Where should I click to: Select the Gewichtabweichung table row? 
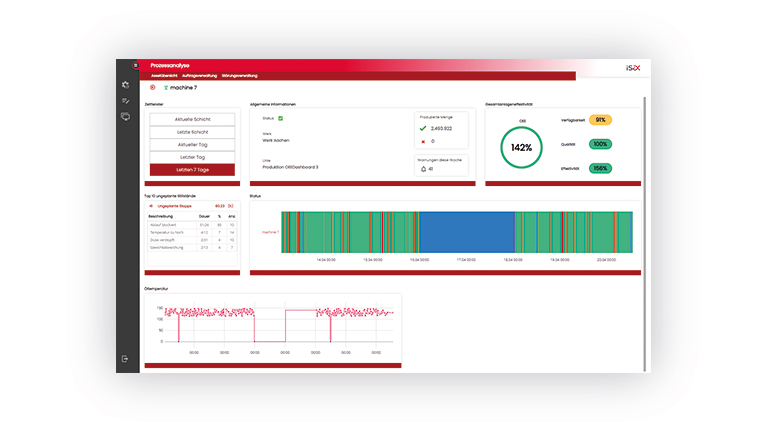tap(192, 248)
